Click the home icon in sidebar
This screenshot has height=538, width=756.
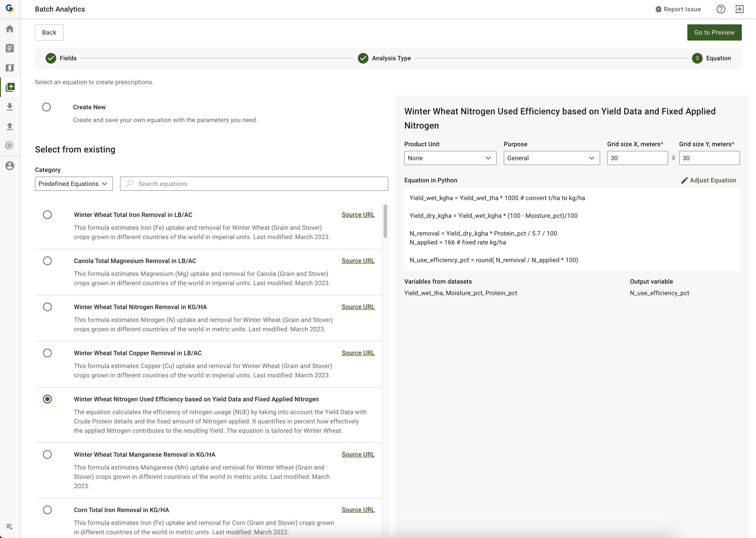pyautogui.click(x=10, y=29)
